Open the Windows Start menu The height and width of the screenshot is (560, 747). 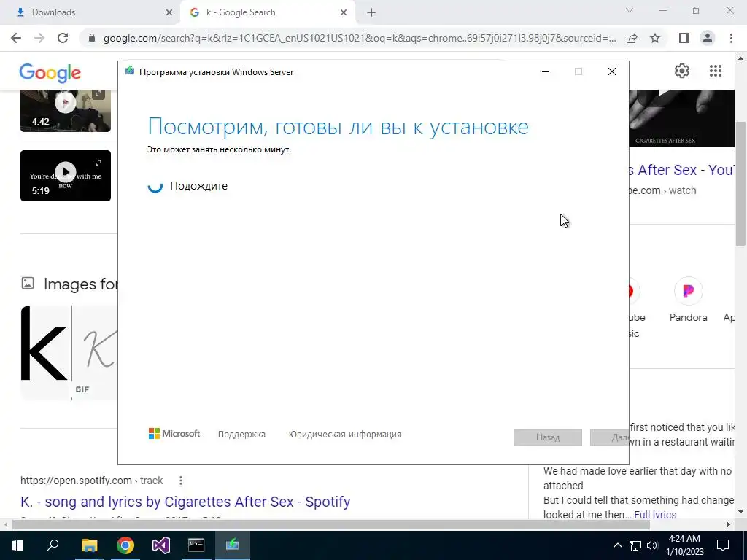[18, 545]
